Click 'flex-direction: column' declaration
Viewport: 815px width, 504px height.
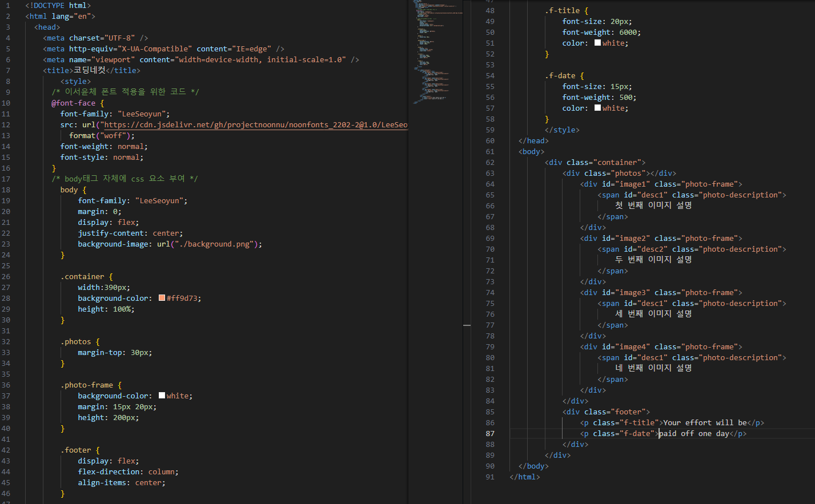(x=129, y=471)
